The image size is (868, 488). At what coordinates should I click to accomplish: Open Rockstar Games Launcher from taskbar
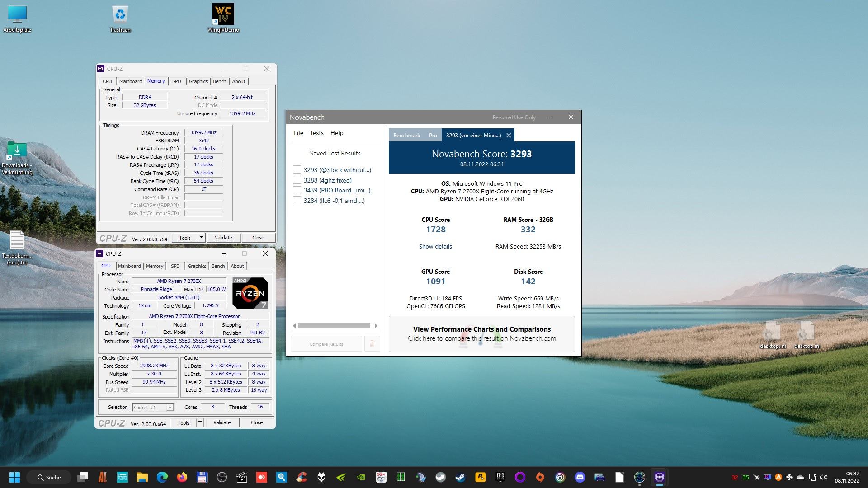[481, 477]
